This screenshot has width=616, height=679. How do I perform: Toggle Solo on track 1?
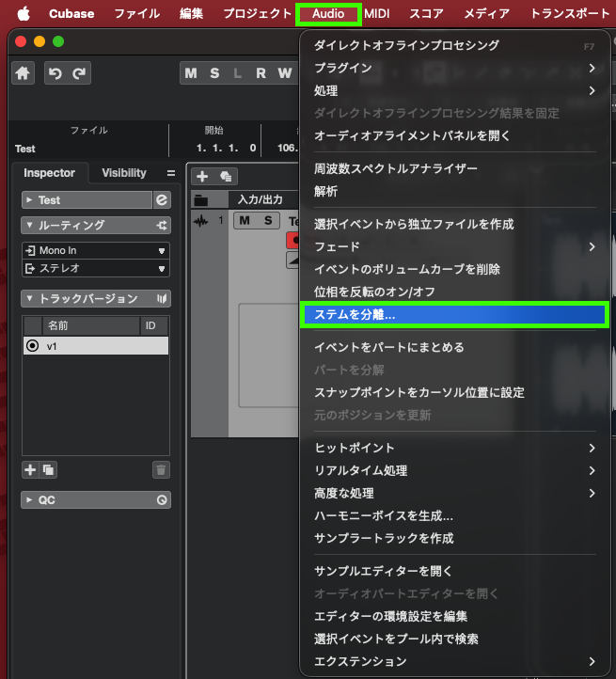pos(267,221)
